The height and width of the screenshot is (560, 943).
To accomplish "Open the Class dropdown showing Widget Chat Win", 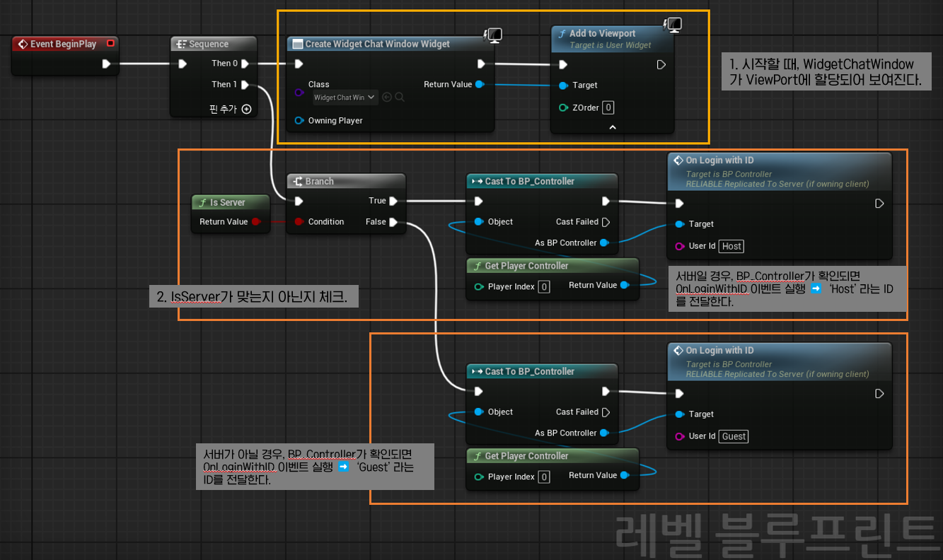I will click(344, 98).
